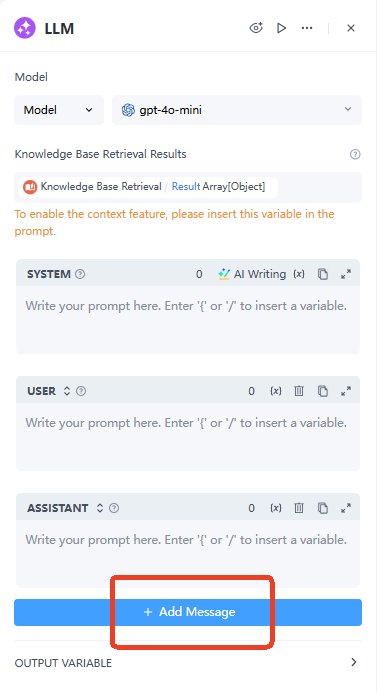This screenshot has height=692, width=377.
Task: Expand the SYSTEM prompt editor
Action: 346,274
